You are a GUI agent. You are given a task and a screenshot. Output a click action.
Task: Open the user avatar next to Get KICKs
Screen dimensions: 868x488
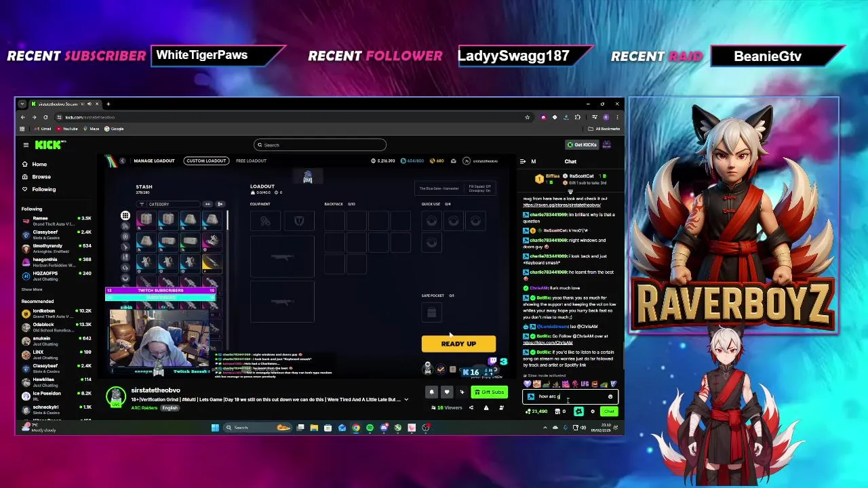607,145
